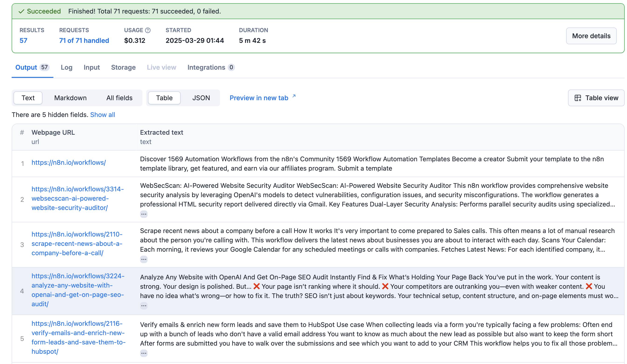The width and height of the screenshot is (627, 364).
Task: Click the 71 of 71 handled link
Action: point(84,41)
